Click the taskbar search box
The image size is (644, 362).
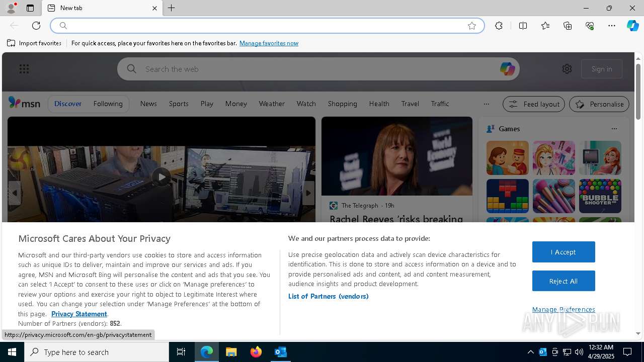tap(97, 352)
